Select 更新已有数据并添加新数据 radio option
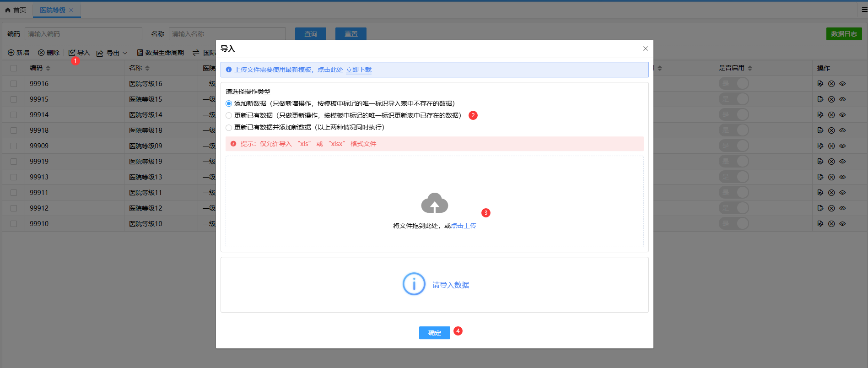 229,128
